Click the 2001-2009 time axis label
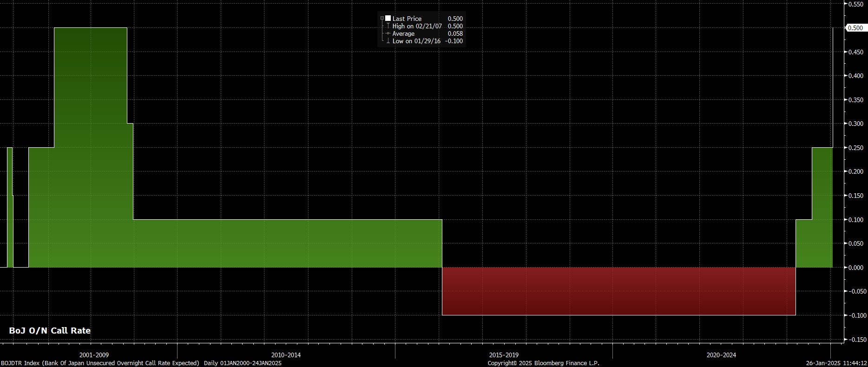This screenshot has width=868, height=367. [94, 355]
